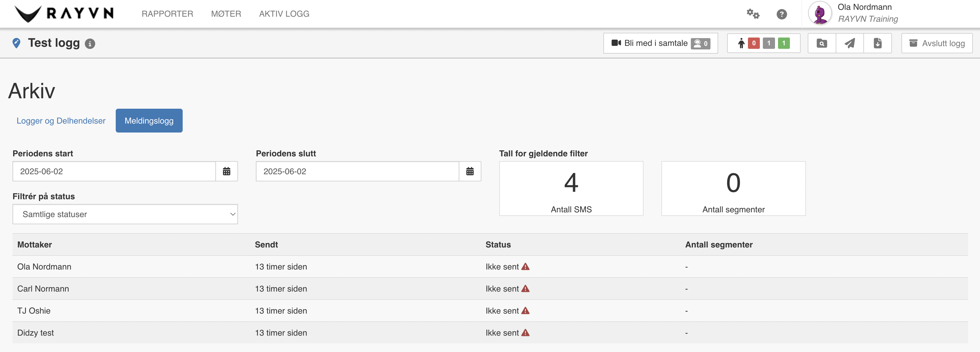Click the Periodens slutt date field

(357, 172)
